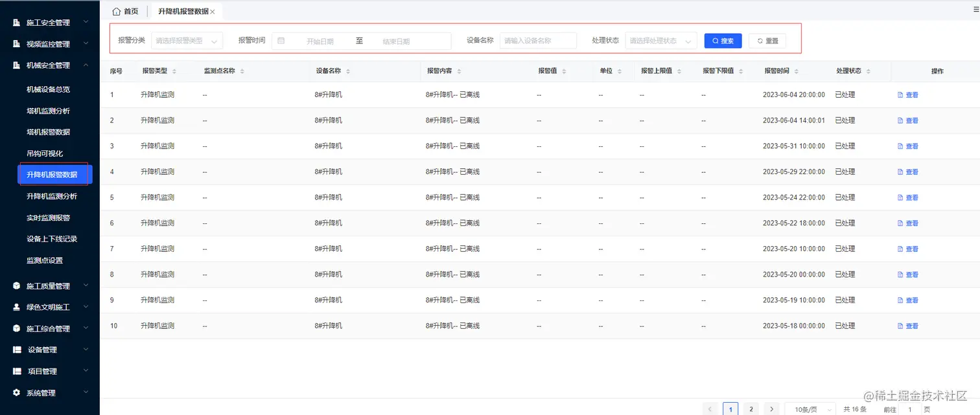Image resolution: width=980 pixels, height=415 pixels.
Task: Open the 请选择报警类型 dropdown
Action: 187,40
